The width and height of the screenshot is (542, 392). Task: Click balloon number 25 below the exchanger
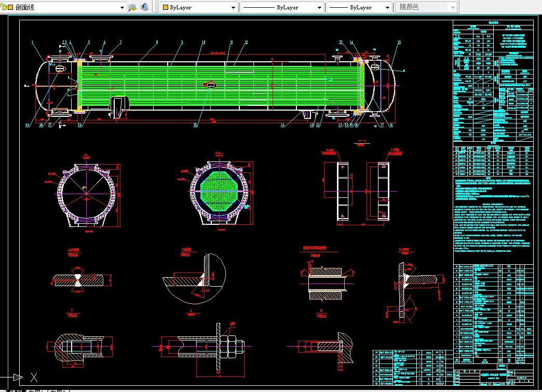pos(195,125)
